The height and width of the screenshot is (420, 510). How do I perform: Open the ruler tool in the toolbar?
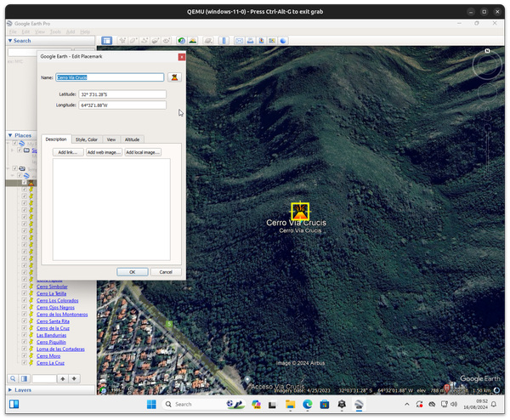pos(224,41)
